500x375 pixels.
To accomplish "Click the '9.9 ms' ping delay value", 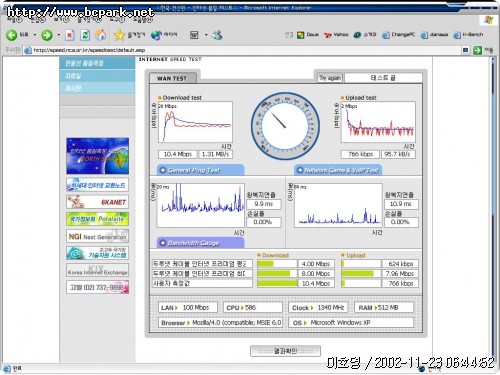I will point(264,204).
